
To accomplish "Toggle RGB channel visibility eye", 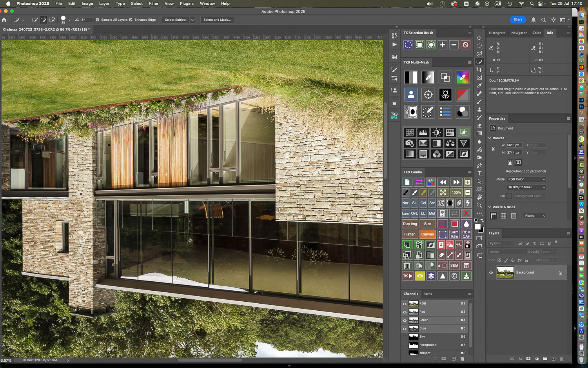I will tap(405, 304).
